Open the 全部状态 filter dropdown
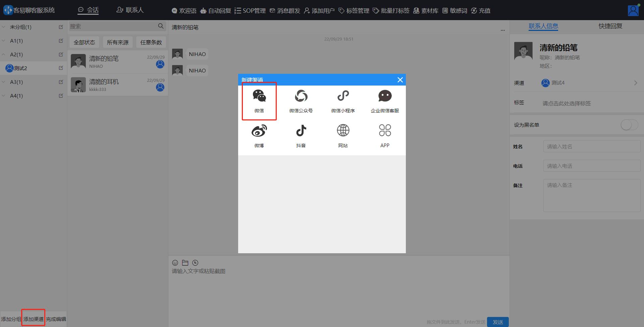The width and height of the screenshot is (644, 327). [x=85, y=42]
